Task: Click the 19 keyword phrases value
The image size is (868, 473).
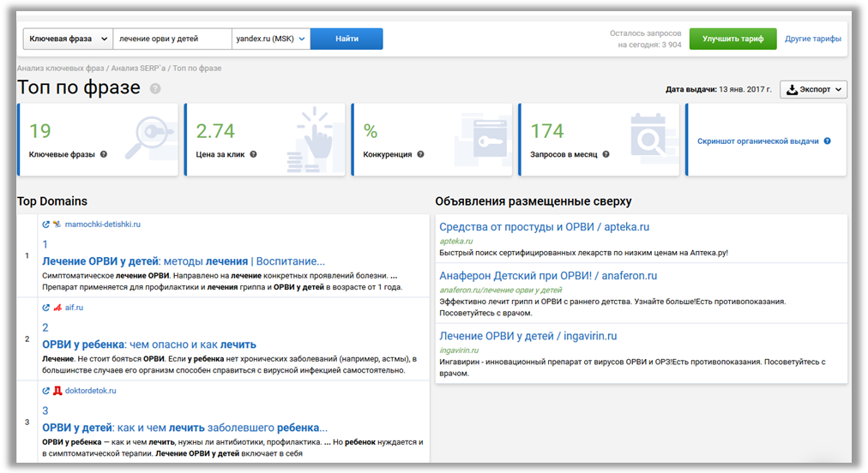Action: (x=39, y=131)
